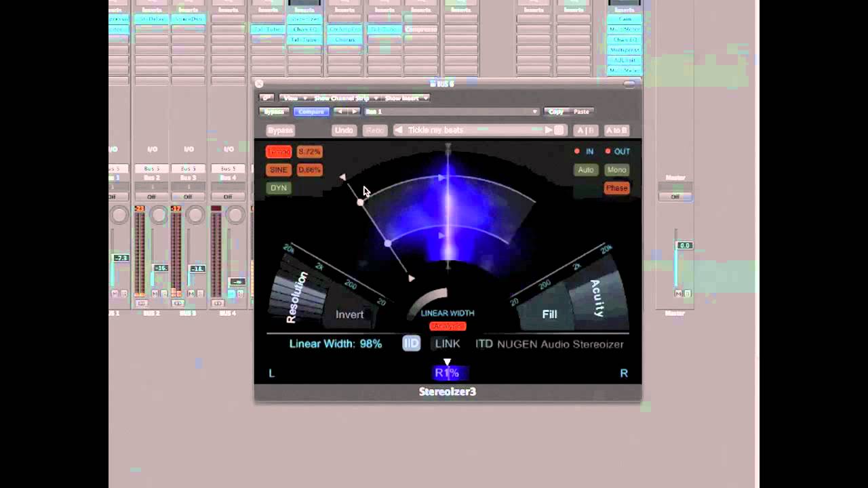Click the S.72% value box
Viewport: 868px width, 488px height.
pyautogui.click(x=309, y=152)
